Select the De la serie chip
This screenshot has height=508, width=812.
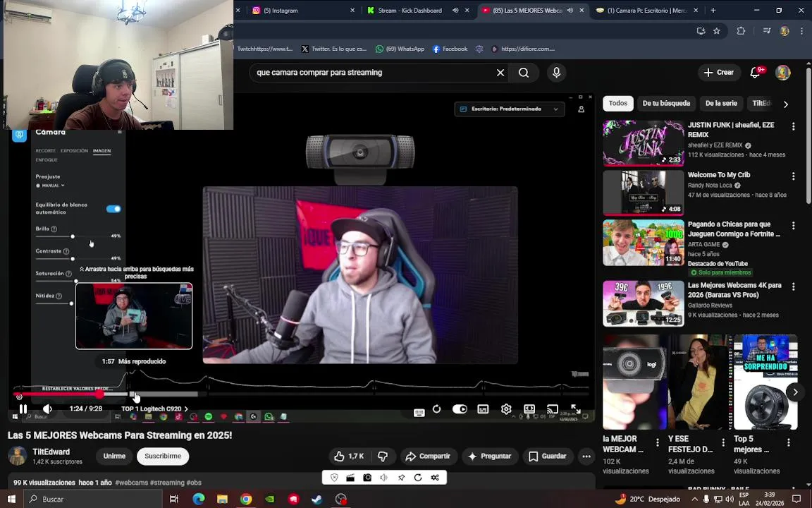pyautogui.click(x=721, y=103)
